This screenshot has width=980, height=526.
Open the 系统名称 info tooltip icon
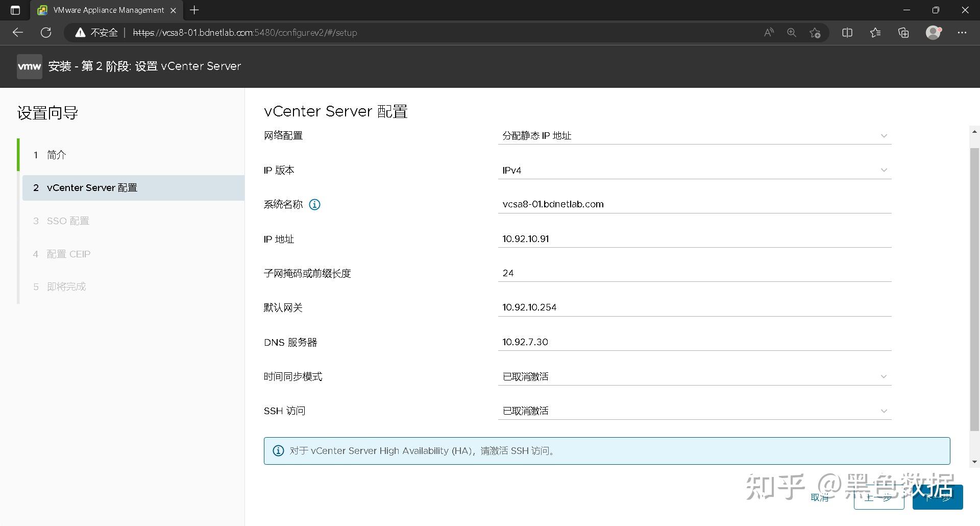[x=314, y=204]
